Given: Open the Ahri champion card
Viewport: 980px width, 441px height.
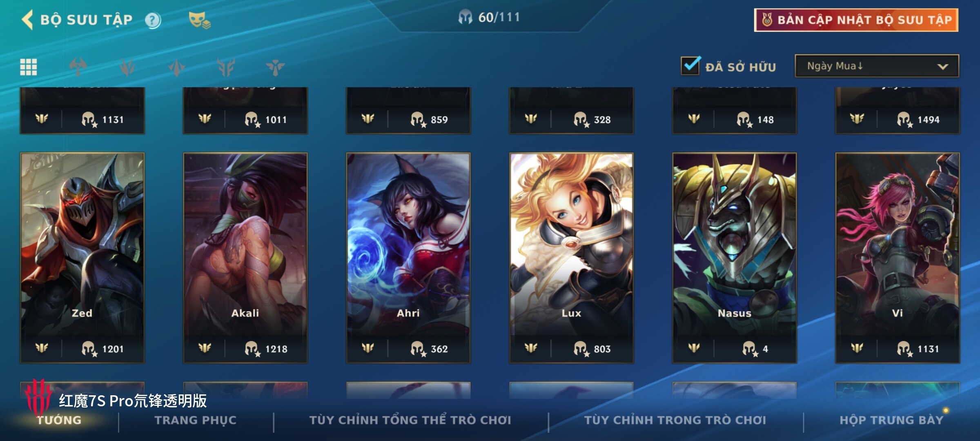Looking at the screenshot, I should pos(408,258).
